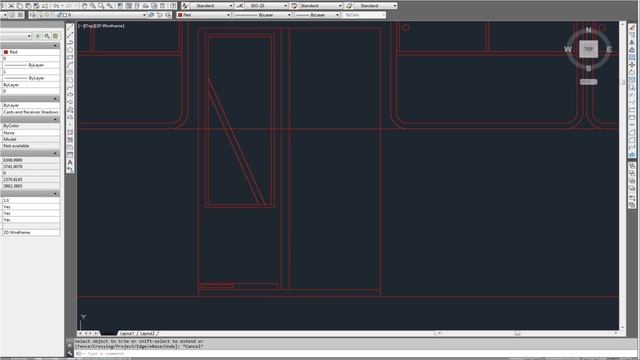
Task: Activate Zoom Realtime tool
Action: pyautogui.click(x=93, y=6)
